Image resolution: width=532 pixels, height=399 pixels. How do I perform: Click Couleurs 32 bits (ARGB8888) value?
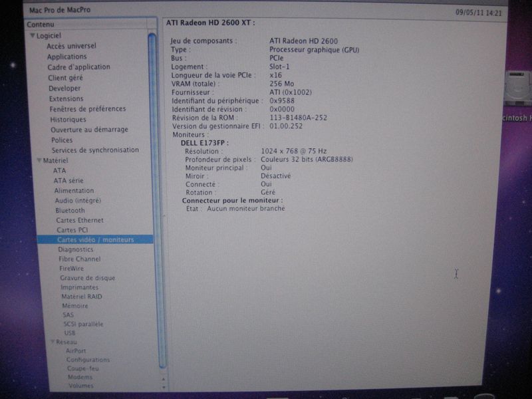pos(307,160)
